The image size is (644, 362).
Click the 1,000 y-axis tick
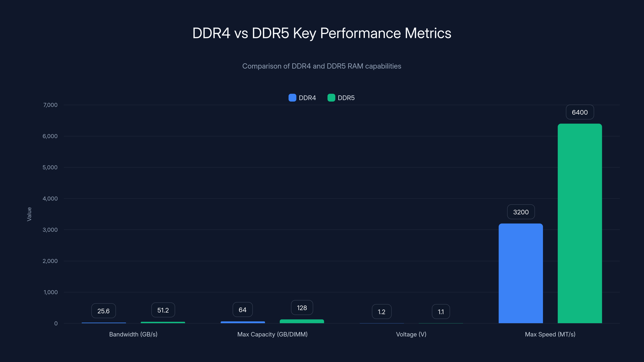click(x=51, y=292)
